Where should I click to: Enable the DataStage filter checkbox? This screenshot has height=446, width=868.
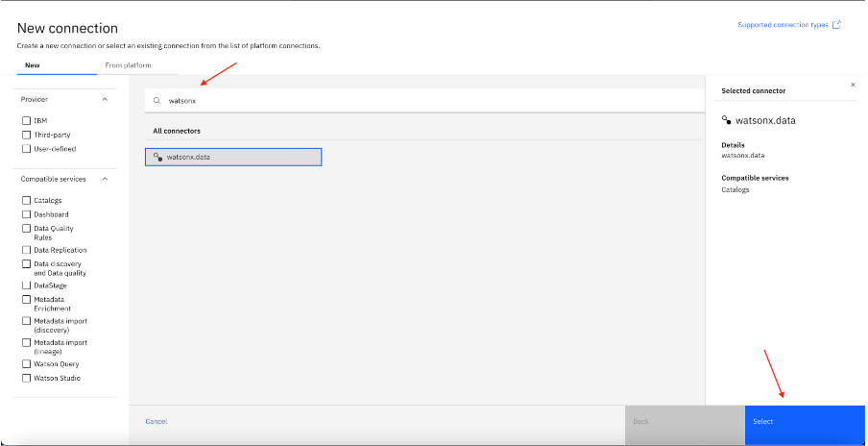(26, 285)
